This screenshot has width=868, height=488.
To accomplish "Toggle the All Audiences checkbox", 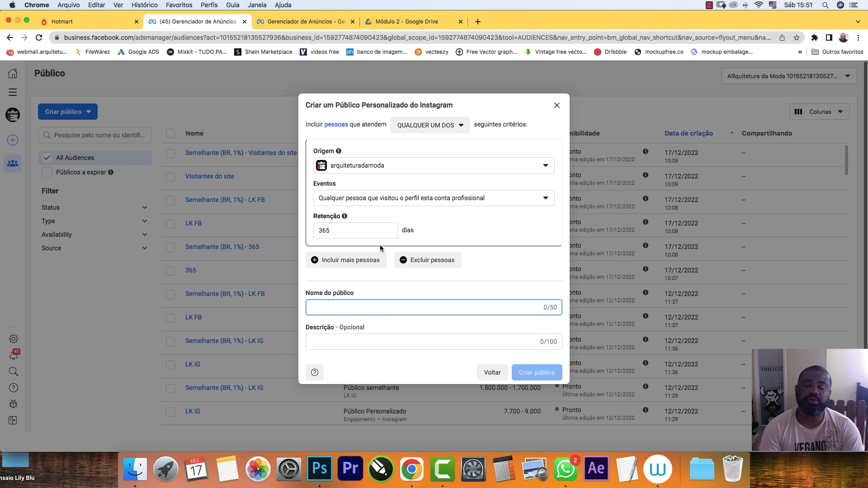I will point(47,158).
